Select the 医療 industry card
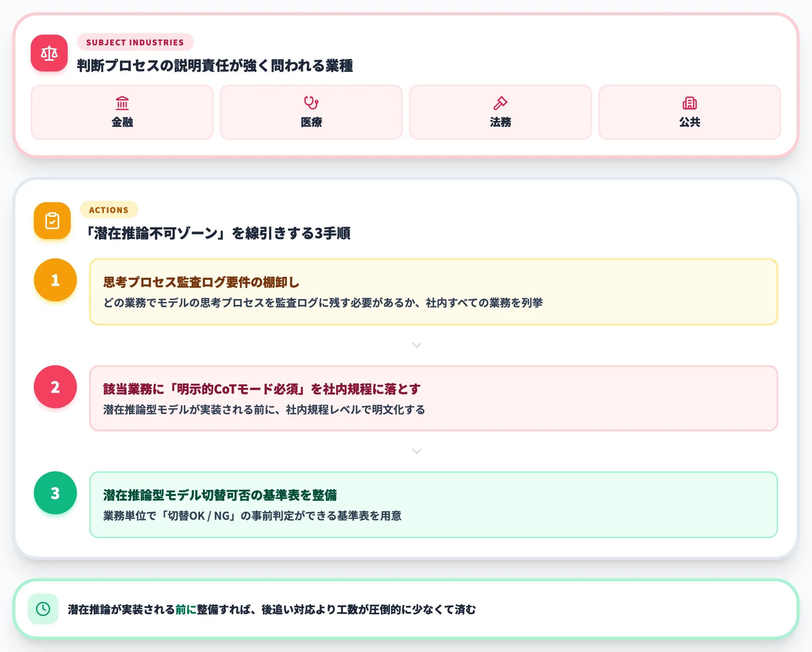This screenshot has height=652, width=812. (311, 112)
